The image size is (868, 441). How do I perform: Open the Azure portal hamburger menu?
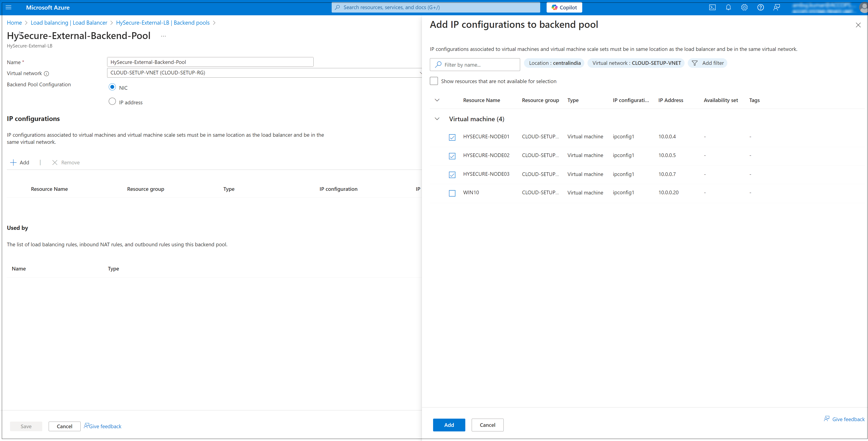8,7
